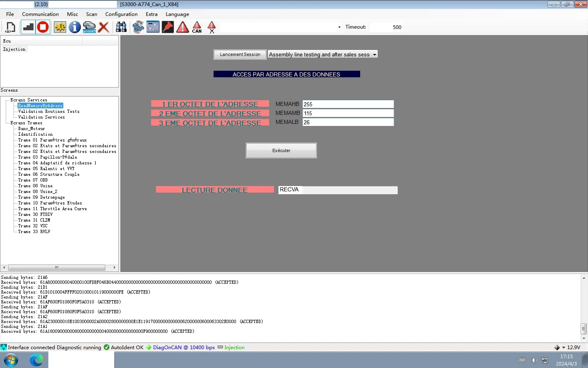The width and height of the screenshot is (588, 368).
Task: Click the red X delete icon
Action: (104, 27)
